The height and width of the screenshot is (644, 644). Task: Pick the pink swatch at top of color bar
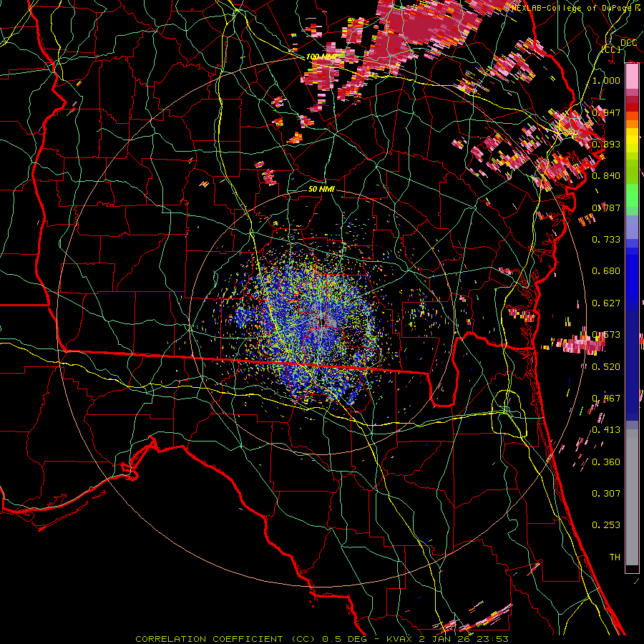[632, 76]
